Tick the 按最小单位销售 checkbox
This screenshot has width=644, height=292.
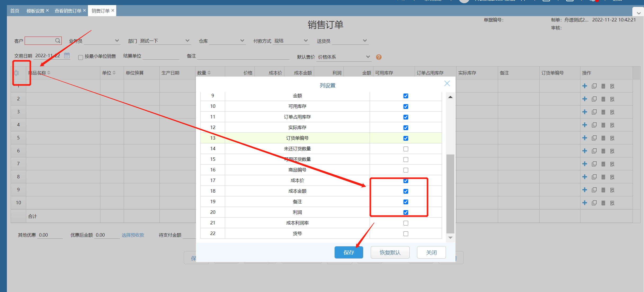(80, 57)
